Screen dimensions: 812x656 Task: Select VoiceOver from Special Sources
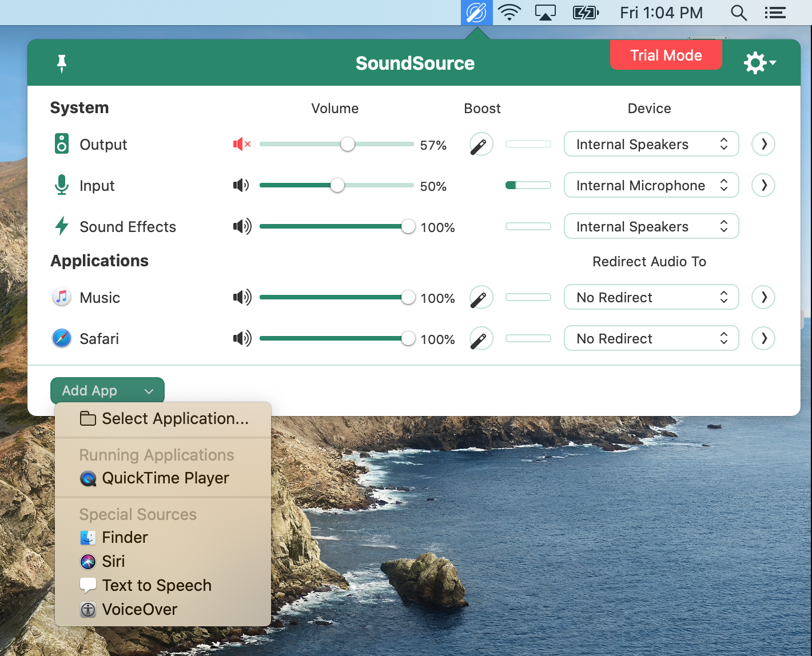click(x=163, y=610)
